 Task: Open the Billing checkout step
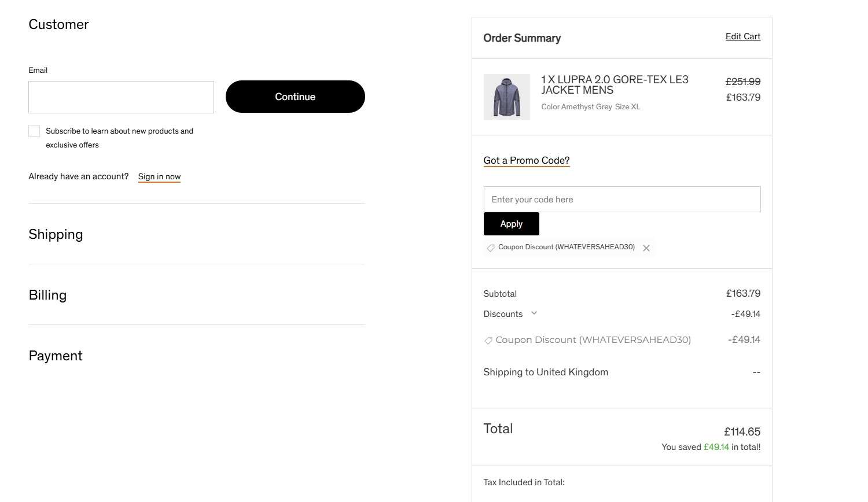pos(47,295)
